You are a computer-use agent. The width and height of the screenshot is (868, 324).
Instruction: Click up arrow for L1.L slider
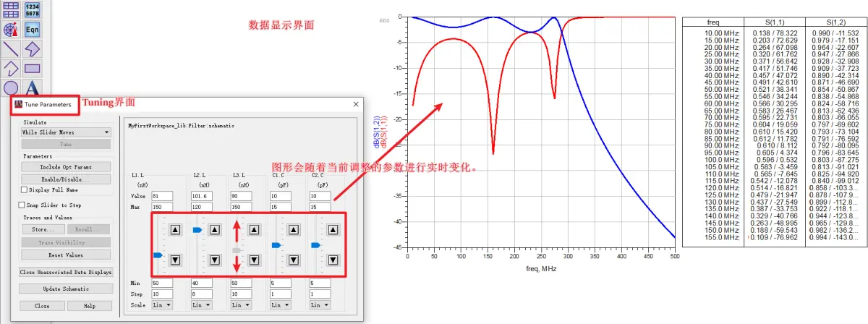(x=176, y=229)
